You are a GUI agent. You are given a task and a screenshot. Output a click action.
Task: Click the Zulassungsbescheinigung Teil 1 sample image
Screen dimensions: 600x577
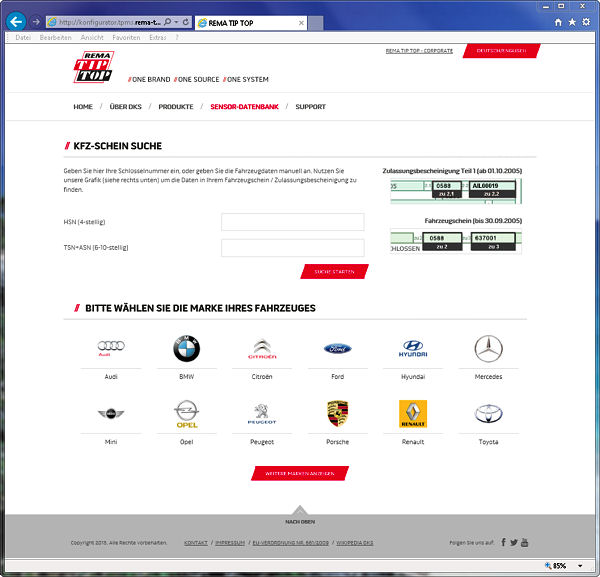pyautogui.click(x=456, y=191)
